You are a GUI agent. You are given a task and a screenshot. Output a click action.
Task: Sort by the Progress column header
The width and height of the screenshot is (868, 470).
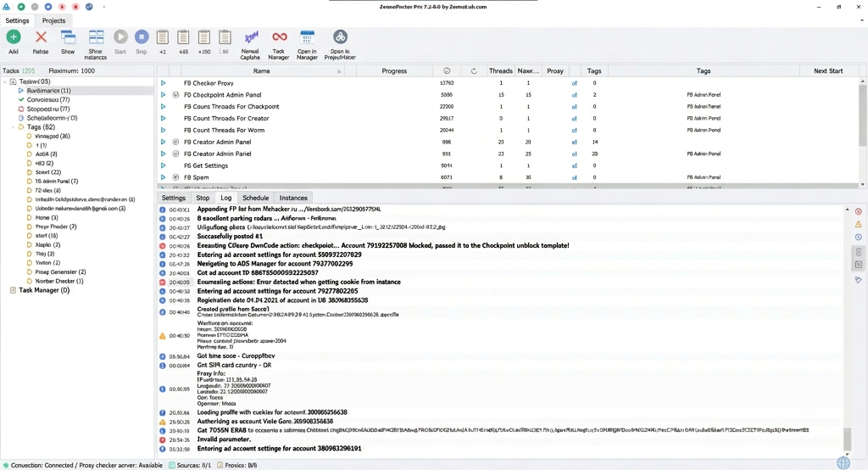click(394, 71)
